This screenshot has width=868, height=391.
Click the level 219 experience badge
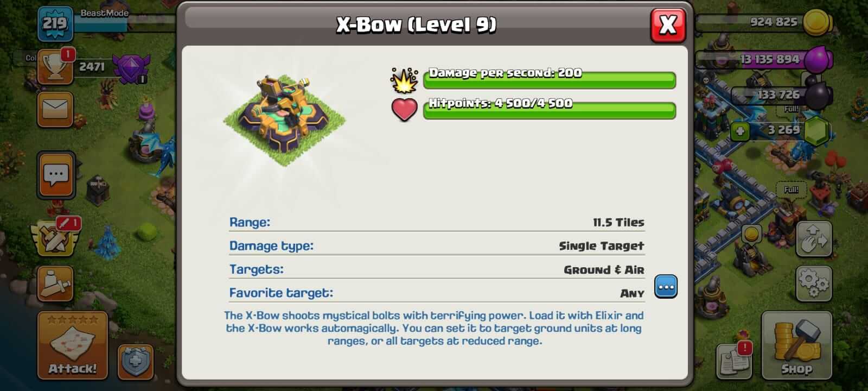(55, 23)
